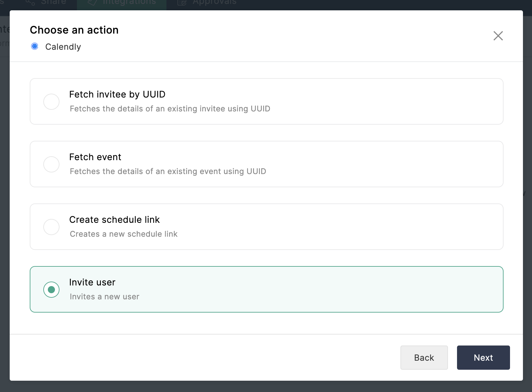Click the Calendly app name label

63,47
